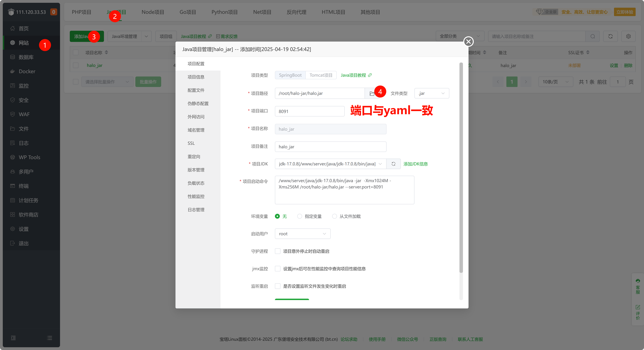Image resolution: width=644 pixels, height=350 pixels.
Task: Click the 项目端口 input field
Action: [309, 111]
